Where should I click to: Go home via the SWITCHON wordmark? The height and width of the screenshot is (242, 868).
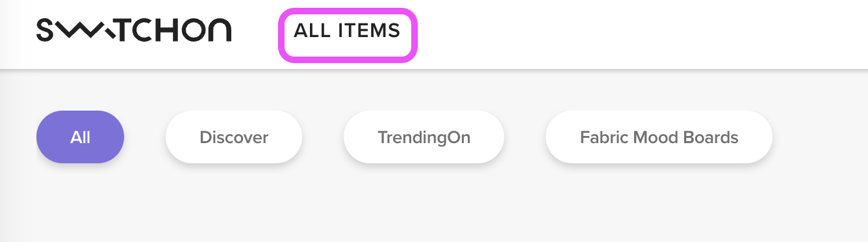click(x=134, y=31)
